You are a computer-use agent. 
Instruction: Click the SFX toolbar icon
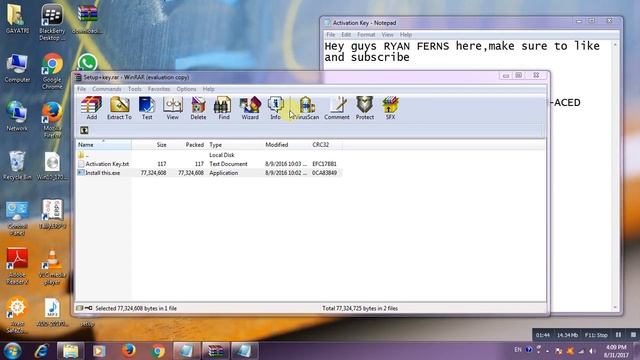coord(390,108)
